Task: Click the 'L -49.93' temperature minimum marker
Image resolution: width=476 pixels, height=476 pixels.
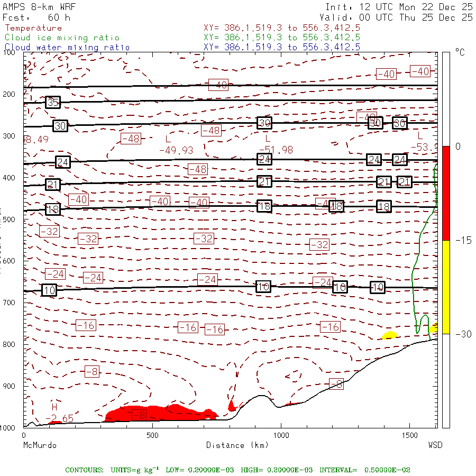Action: (x=176, y=145)
